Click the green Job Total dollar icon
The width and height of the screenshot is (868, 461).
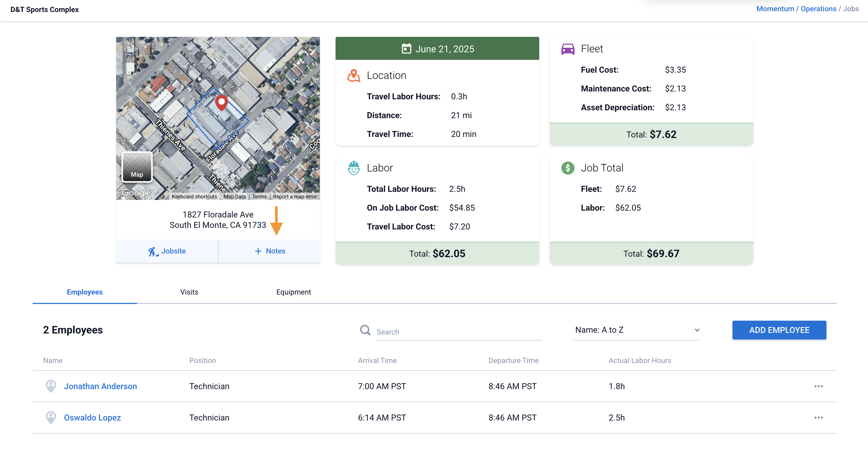[568, 168]
